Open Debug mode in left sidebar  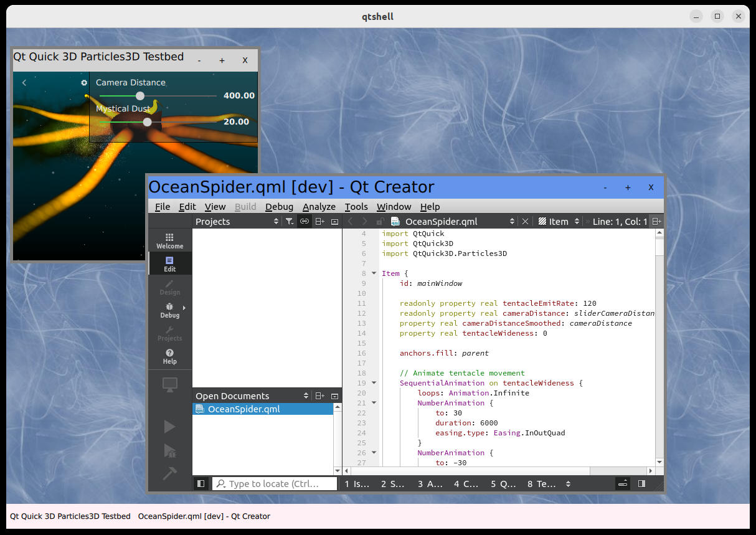tap(169, 310)
